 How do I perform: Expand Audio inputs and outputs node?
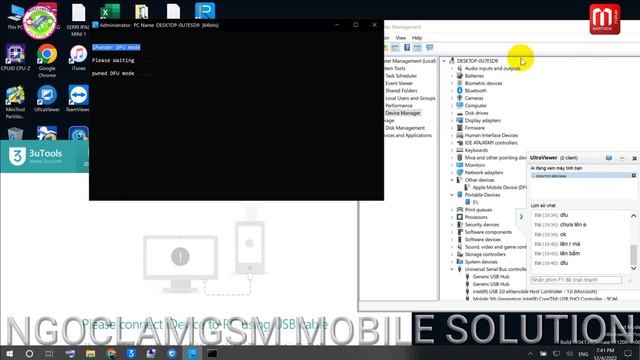point(452,68)
